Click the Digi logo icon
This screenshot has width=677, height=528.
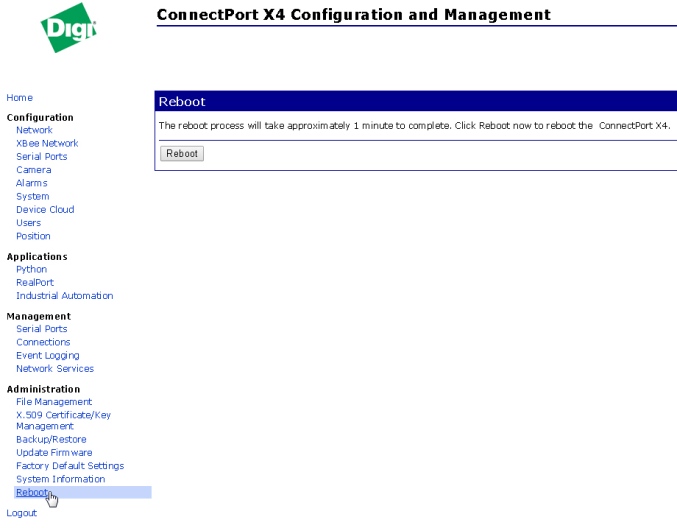(69, 32)
